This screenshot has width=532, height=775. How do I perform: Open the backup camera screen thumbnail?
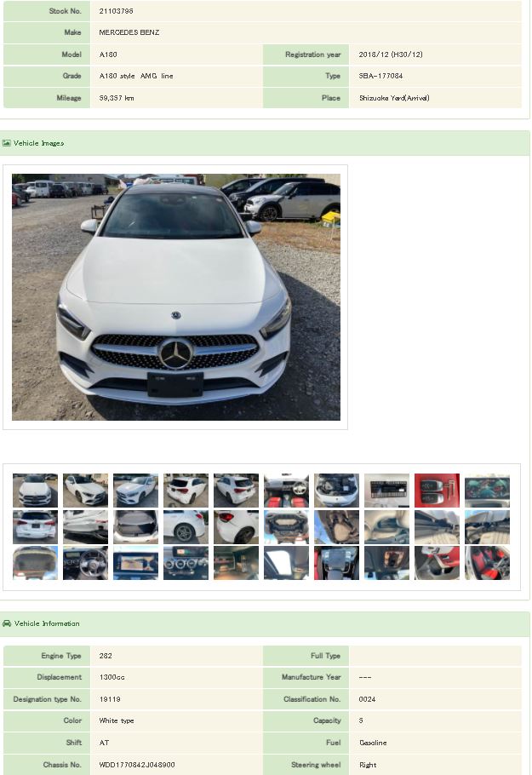pos(135,563)
